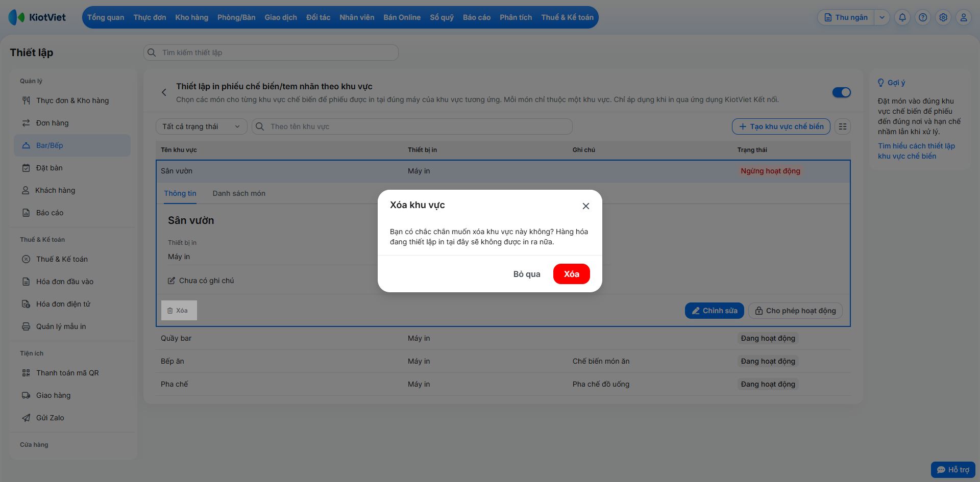Click the column layout icon beside Tạo khu vực

(x=843, y=126)
